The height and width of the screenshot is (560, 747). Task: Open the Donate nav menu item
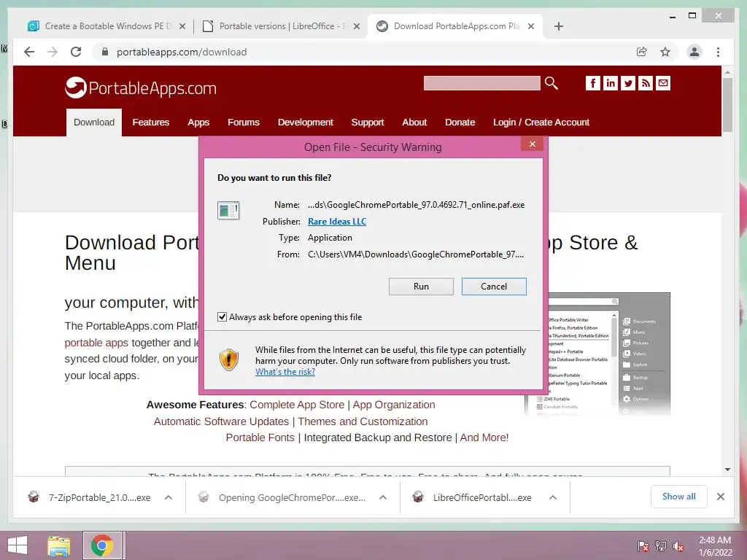point(460,122)
